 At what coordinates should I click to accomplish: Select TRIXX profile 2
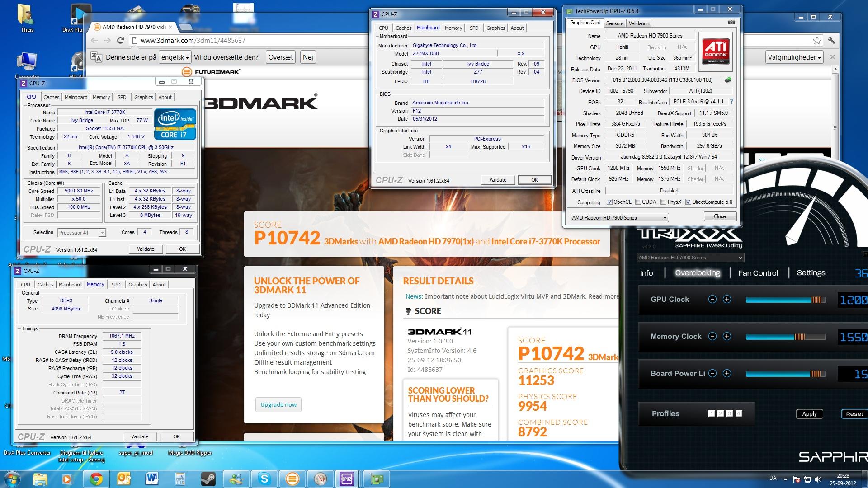point(721,413)
